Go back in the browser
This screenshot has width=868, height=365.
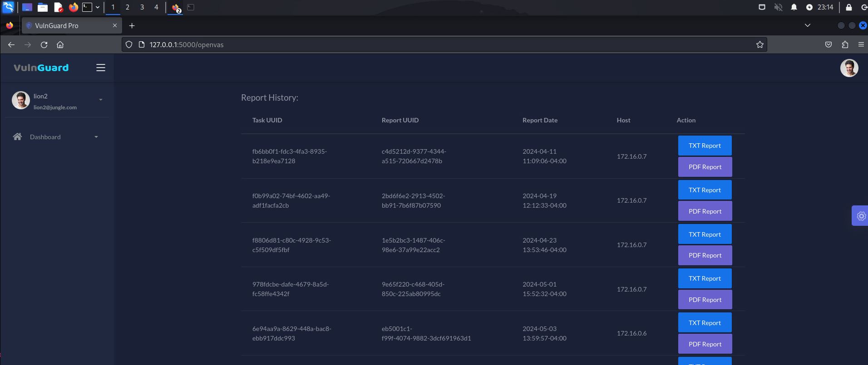pyautogui.click(x=11, y=44)
